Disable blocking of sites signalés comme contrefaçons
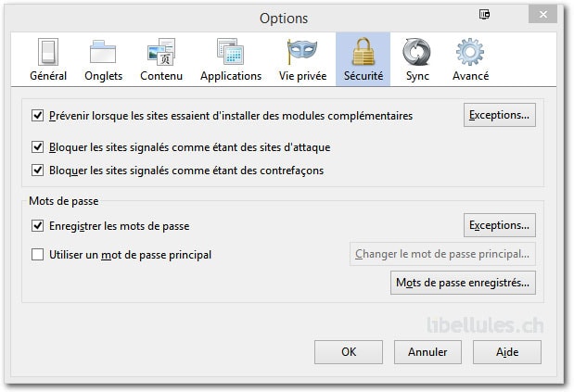This screenshot has width=574, height=392. [37, 171]
